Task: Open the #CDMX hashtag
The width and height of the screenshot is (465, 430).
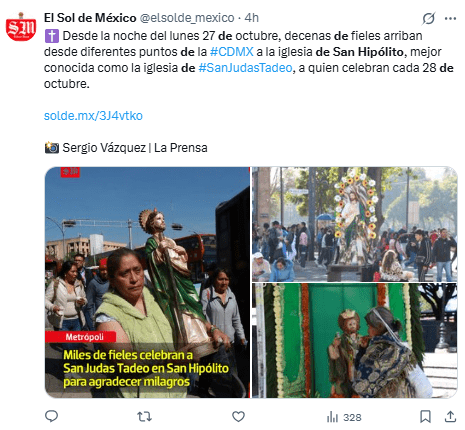Action: (x=232, y=52)
